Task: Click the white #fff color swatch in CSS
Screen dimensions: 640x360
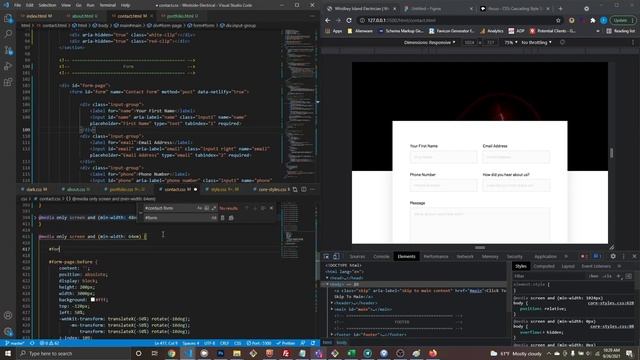Action: tap(93, 300)
